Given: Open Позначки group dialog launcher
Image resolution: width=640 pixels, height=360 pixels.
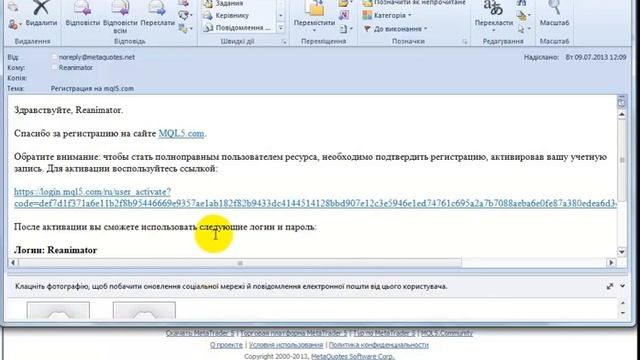Looking at the screenshot, I should (464, 42).
